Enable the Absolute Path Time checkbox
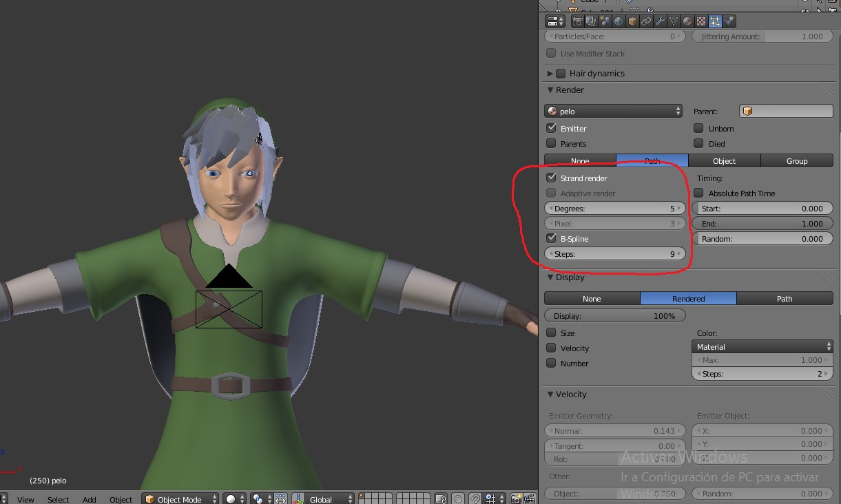Image resolution: width=841 pixels, height=504 pixels. coord(698,193)
